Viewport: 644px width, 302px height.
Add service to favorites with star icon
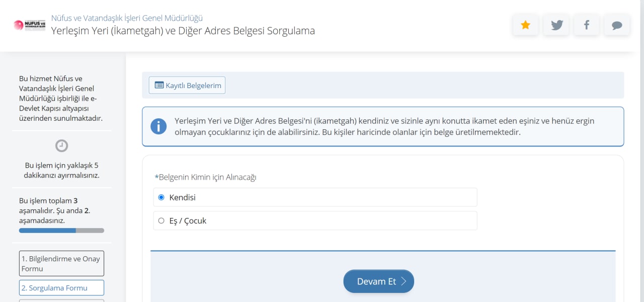(525, 25)
